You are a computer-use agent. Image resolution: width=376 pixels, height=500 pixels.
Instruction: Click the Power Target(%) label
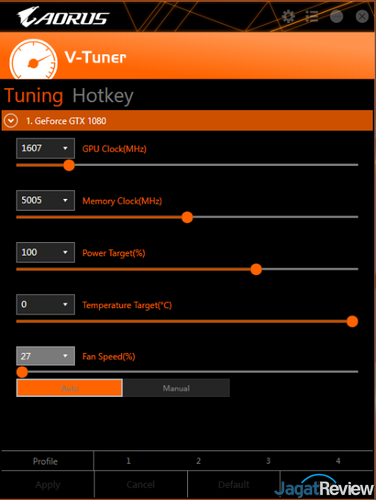pyautogui.click(x=114, y=253)
